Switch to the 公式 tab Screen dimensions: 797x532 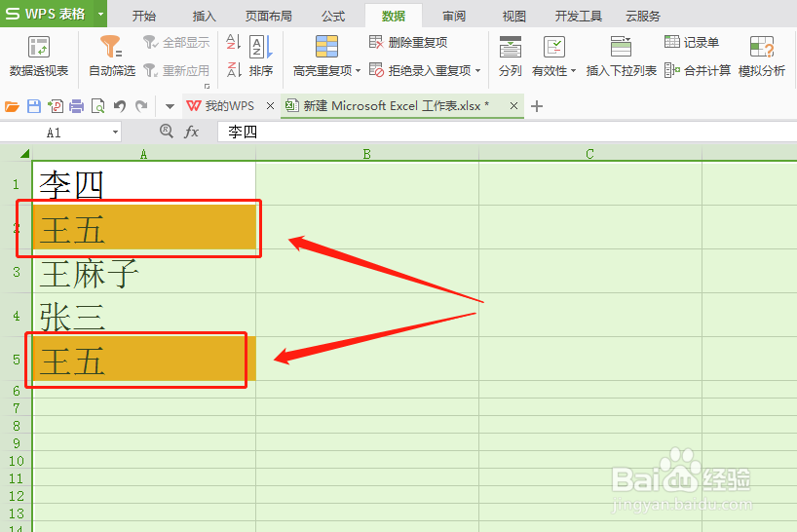(x=333, y=17)
